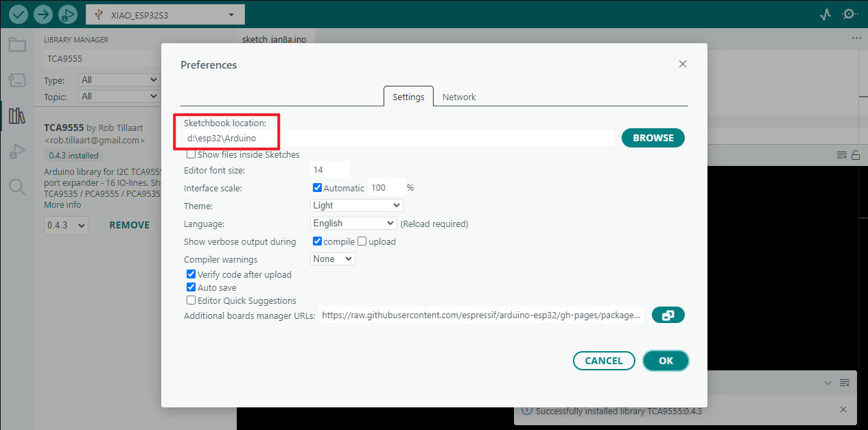868x430 pixels.
Task: Expand the Language dropdown set to English
Action: tap(353, 223)
